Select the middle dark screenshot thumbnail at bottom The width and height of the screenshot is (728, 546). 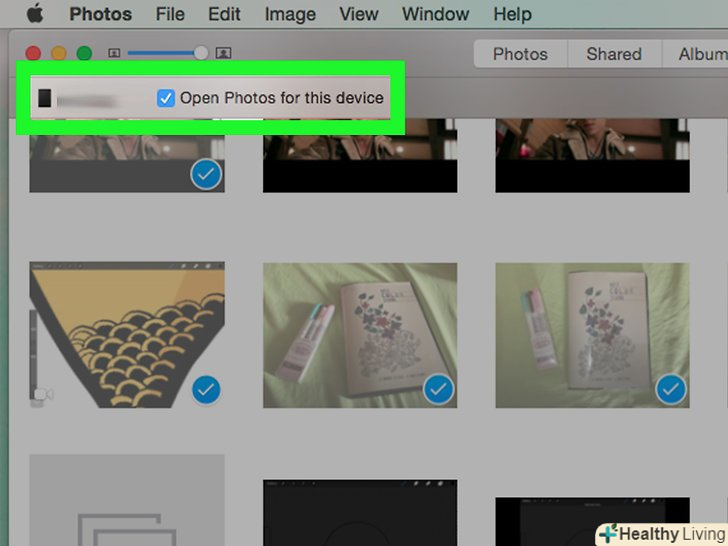click(x=360, y=513)
